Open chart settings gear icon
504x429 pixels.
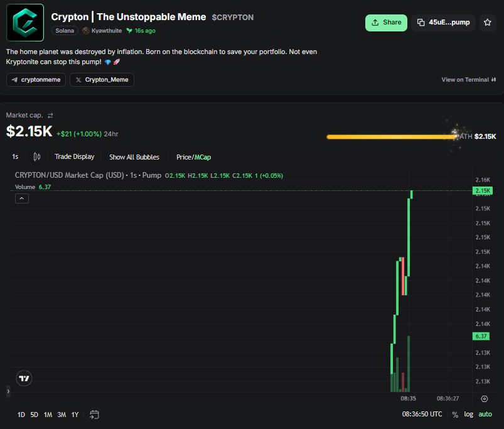(485, 399)
